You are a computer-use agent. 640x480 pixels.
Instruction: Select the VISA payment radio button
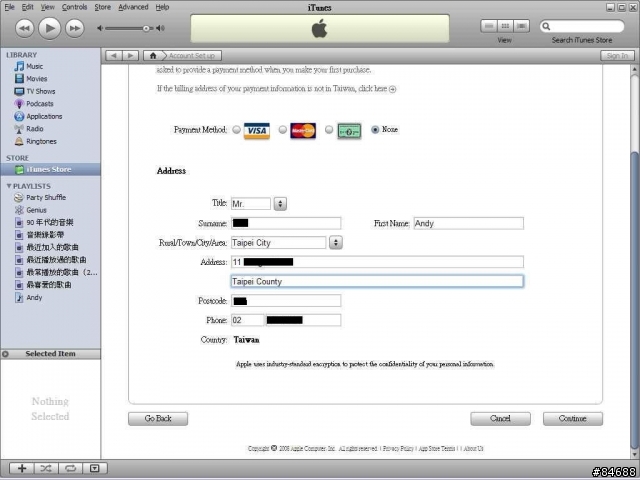(236, 130)
